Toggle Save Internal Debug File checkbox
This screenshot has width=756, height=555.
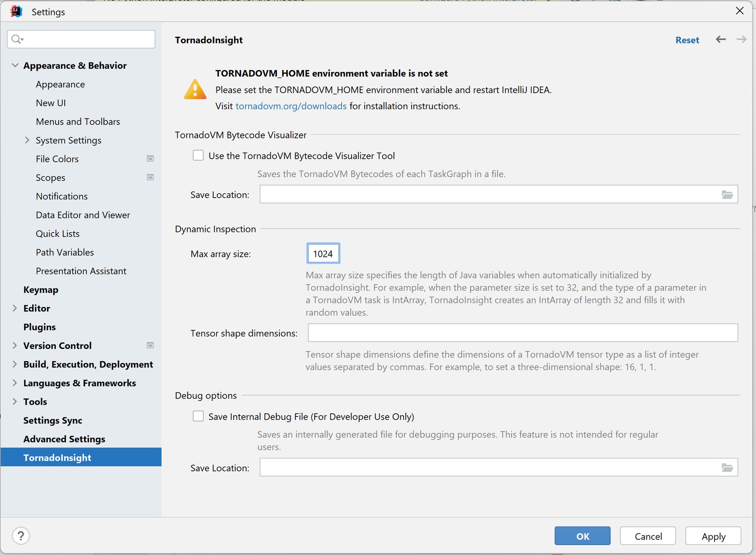click(198, 416)
